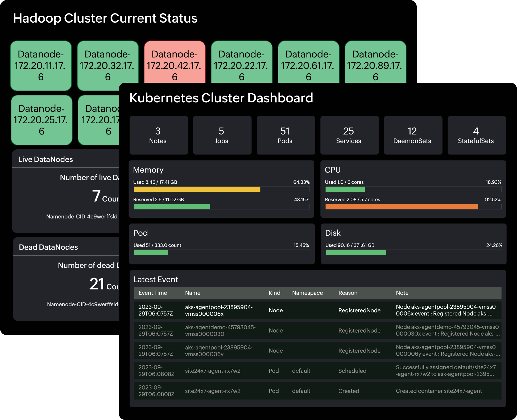Click the Scheduled reason cell
Viewport: 517px width, 420px height.
[352, 371]
